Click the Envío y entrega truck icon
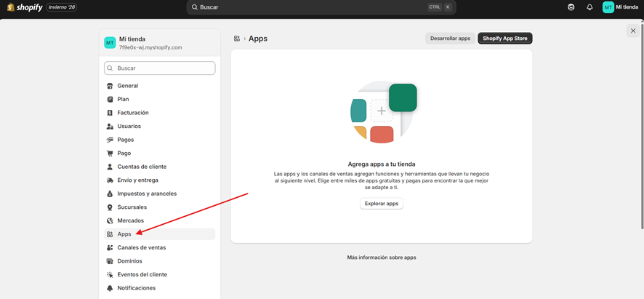The image size is (644, 299). (110, 180)
